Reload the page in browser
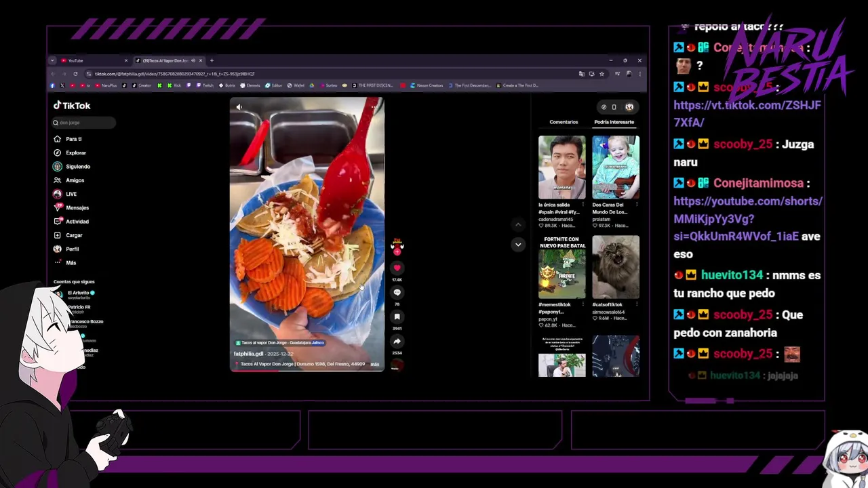Viewport: 868px width, 488px height. coord(75,74)
